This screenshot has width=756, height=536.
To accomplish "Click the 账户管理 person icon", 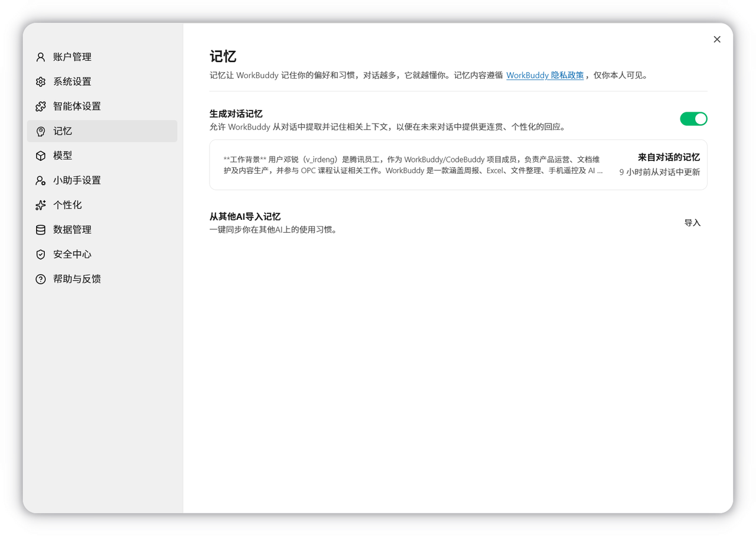I will click(41, 57).
